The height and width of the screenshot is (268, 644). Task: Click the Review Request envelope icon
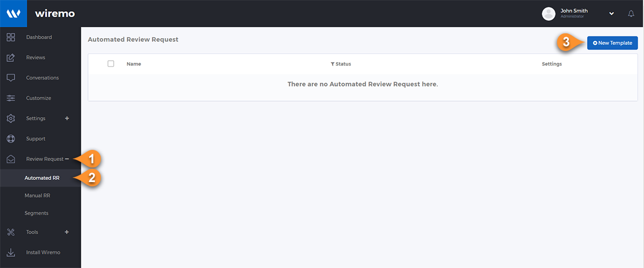pos(11,159)
